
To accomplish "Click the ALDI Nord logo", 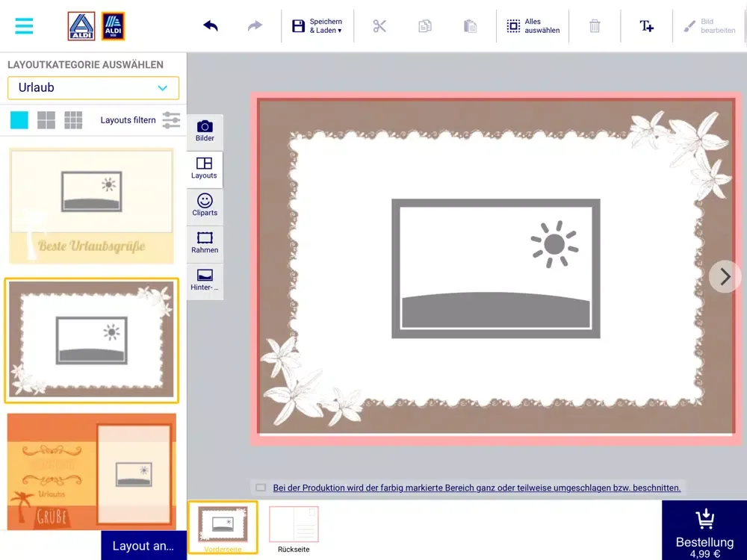I will (81, 25).
